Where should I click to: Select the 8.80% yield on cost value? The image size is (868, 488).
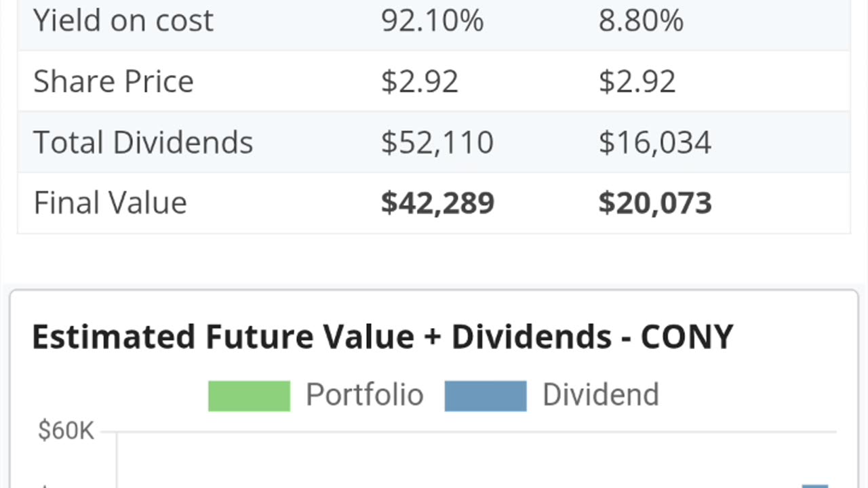click(x=641, y=20)
